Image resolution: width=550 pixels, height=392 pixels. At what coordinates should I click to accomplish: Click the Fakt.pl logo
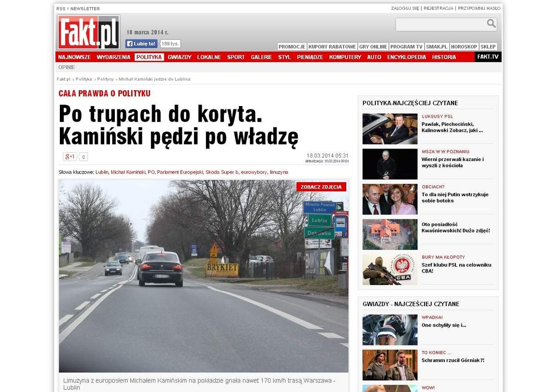click(88, 31)
